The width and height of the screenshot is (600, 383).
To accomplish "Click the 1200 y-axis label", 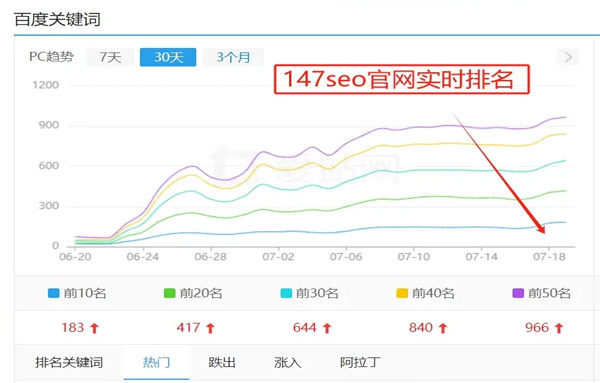I will click(46, 85).
